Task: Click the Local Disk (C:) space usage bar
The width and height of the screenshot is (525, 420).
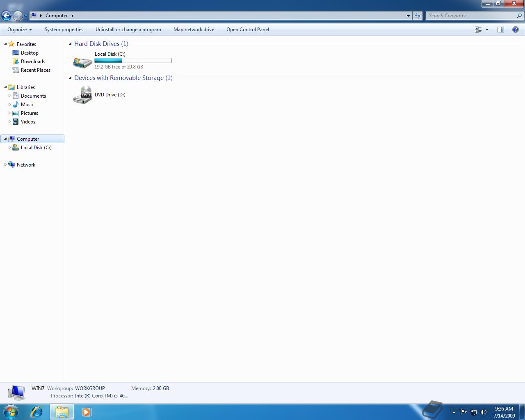Action: 133,61
